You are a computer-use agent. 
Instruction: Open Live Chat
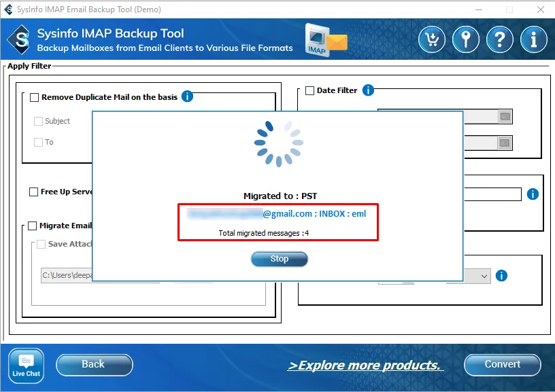pos(27,366)
